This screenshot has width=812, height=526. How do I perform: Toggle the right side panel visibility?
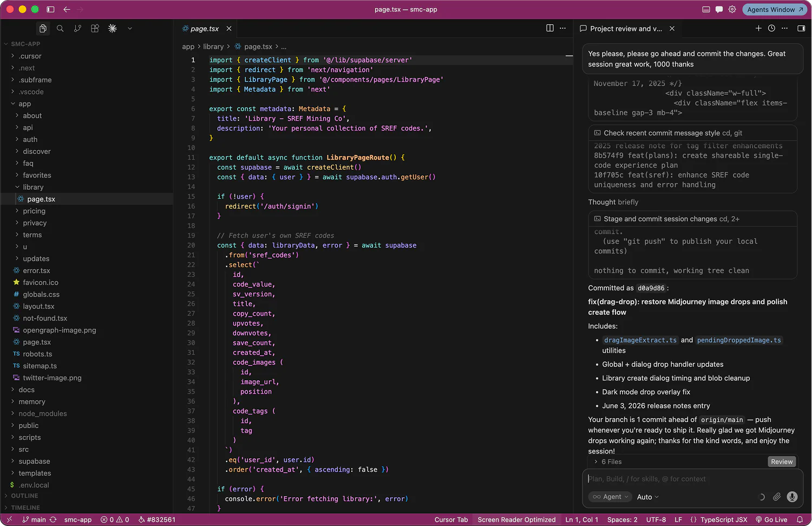(x=801, y=28)
